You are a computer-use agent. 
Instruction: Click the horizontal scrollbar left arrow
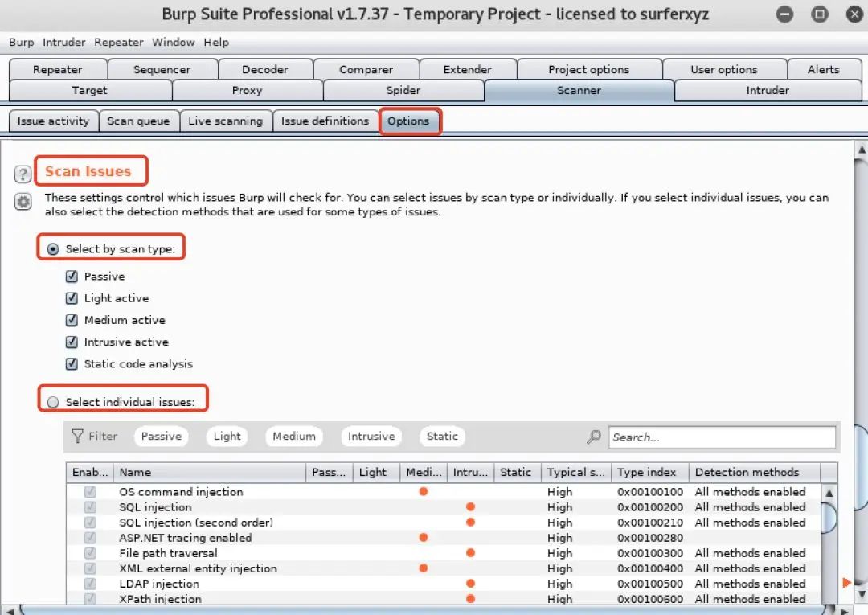[10, 610]
